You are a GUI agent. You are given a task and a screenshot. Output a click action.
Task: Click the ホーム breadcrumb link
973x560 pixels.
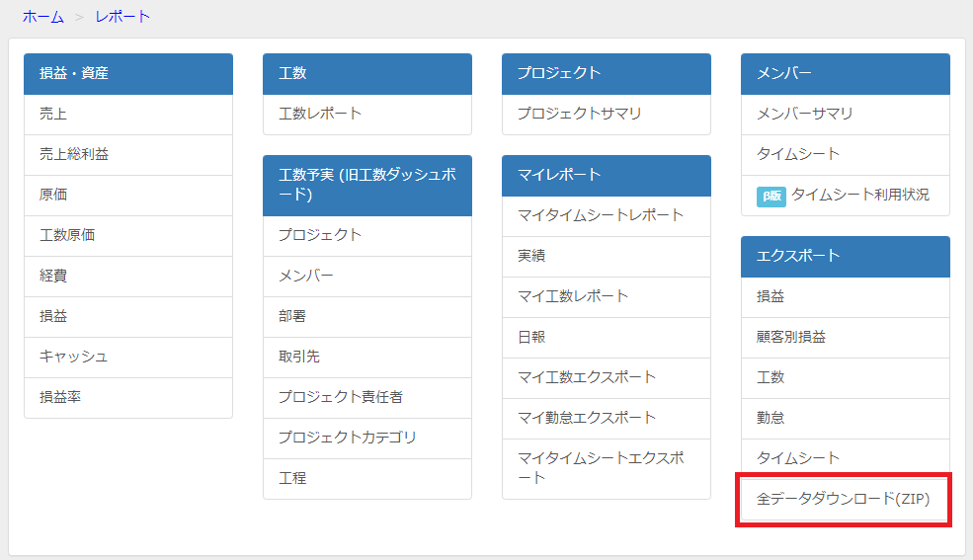(42, 17)
